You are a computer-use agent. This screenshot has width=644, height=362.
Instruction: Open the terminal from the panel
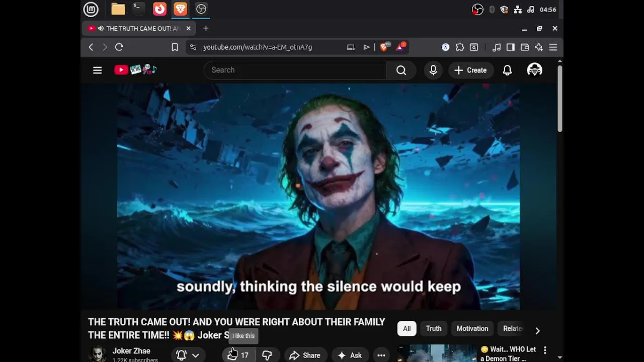tap(139, 9)
